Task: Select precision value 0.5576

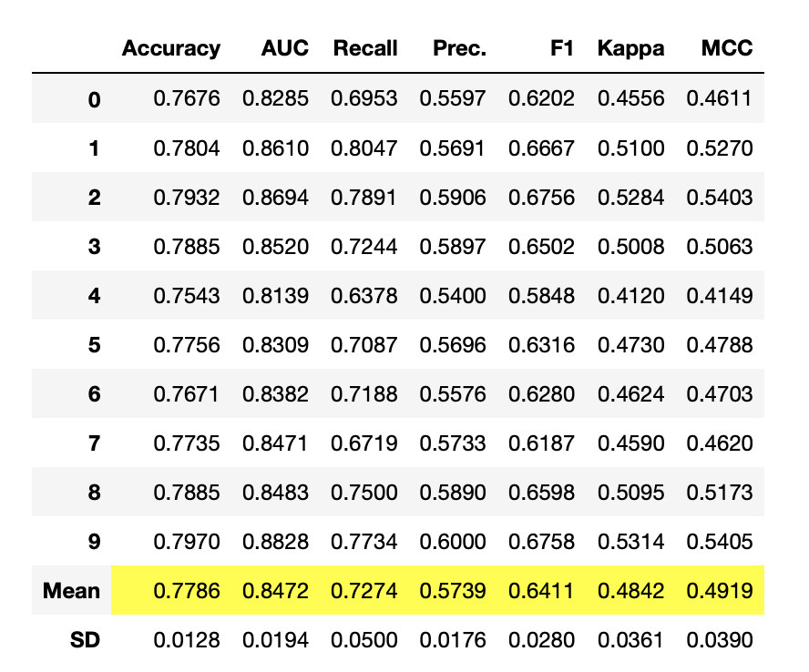Action: pos(453,394)
